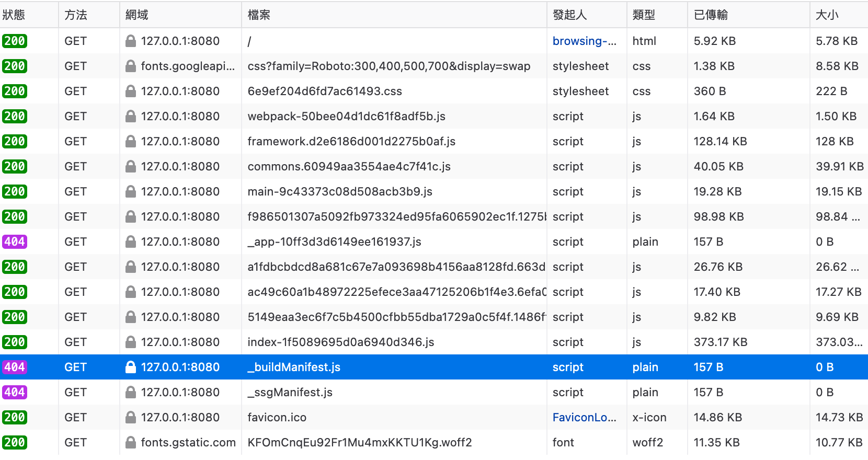
Task: Select the _ssgManifest.js file name
Action: click(x=290, y=392)
